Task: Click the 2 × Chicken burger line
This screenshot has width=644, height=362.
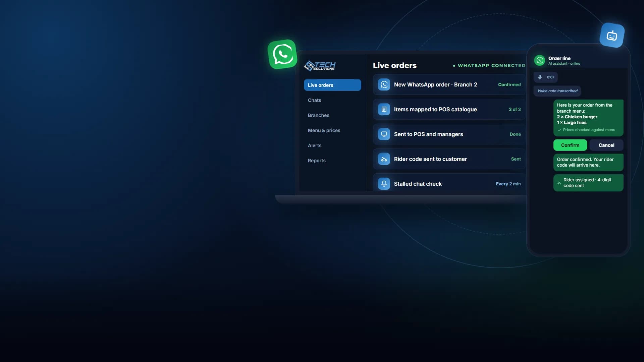Action: click(x=577, y=117)
